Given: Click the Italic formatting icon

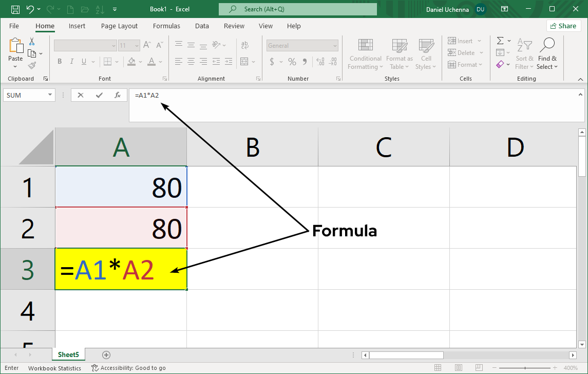Looking at the screenshot, I should coord(71,61).
